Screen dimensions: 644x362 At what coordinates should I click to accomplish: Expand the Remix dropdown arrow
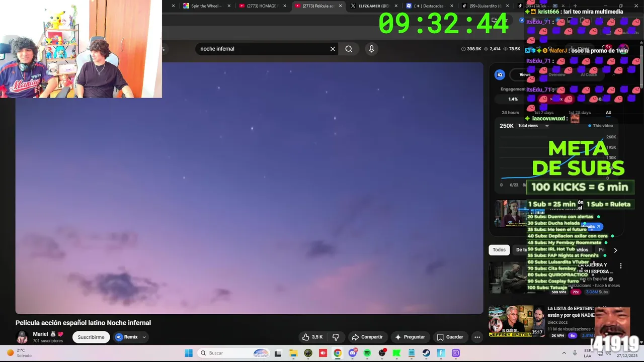tap(144, 337)
